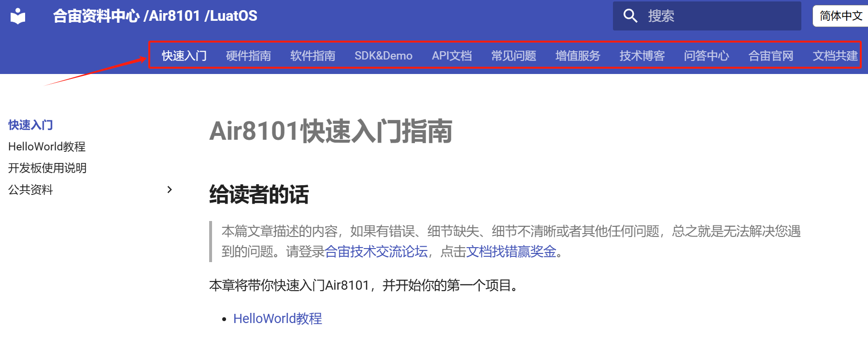Switch to the 快速入门 tab
Image resolution: width=868 pixels, height=339 pixels.
click(x=184, y=56)
